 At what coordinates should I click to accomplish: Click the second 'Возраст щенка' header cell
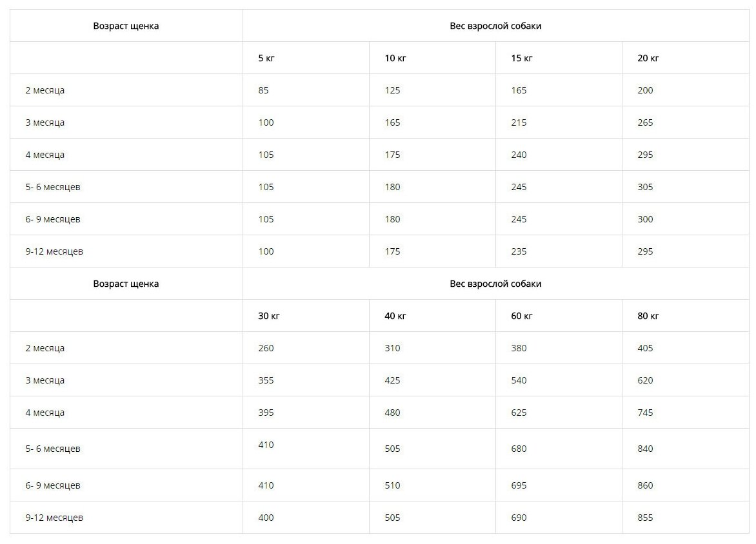(x=126, y=284)
